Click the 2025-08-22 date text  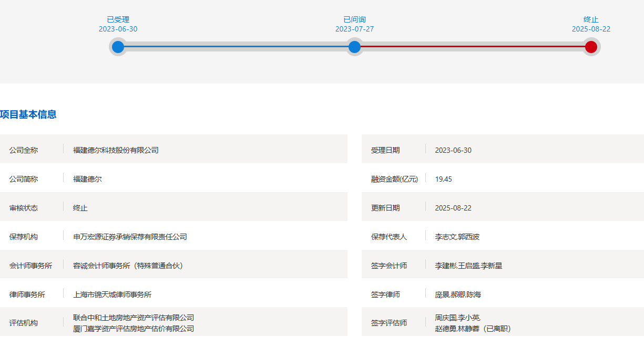pos(591,29)
